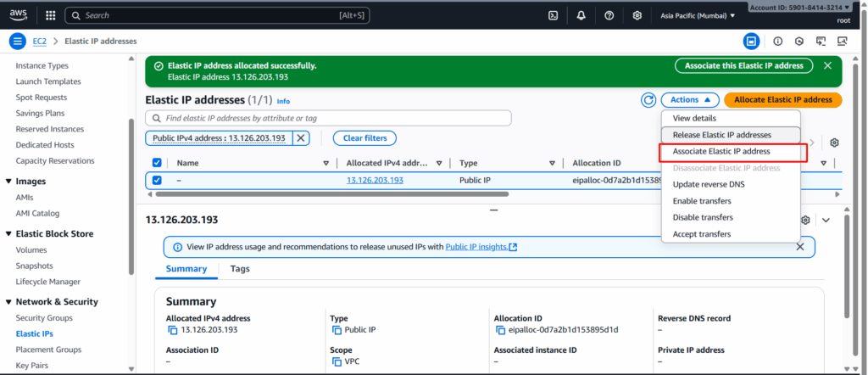Focus the Find elastic IP addresses filter field
Image resolution: width=868 pixels, height=375 pixels.
328,118
